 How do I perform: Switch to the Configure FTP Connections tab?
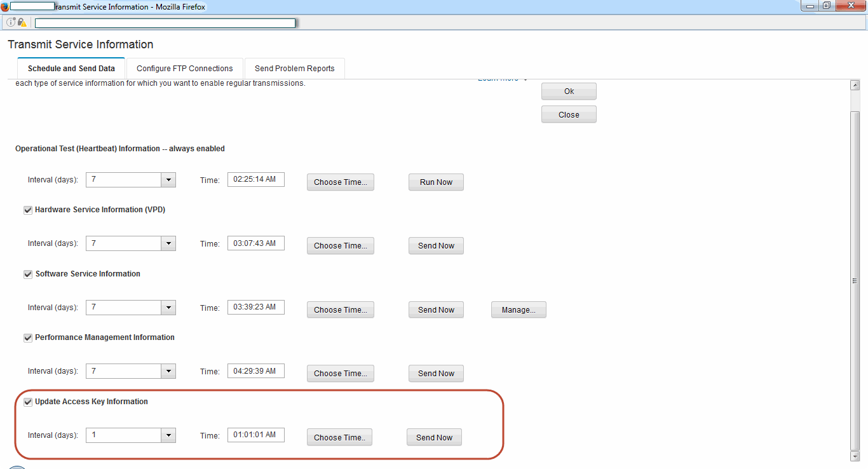click(184, 69)
